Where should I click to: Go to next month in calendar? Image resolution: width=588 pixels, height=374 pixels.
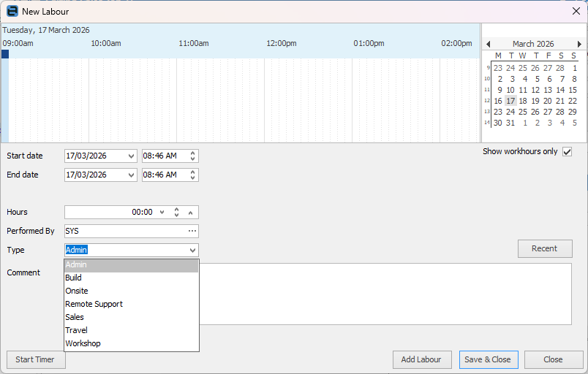(579, 44)
